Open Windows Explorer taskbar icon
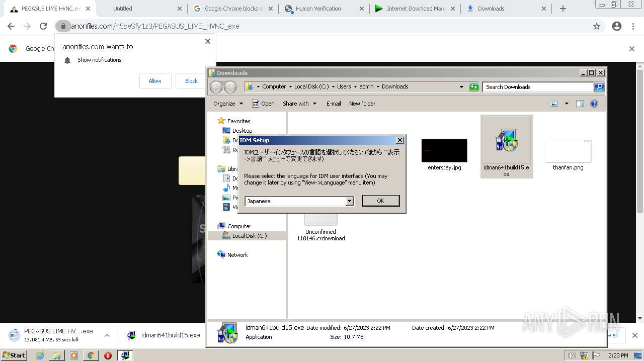The image size is (644, 362). coord(57,355)
